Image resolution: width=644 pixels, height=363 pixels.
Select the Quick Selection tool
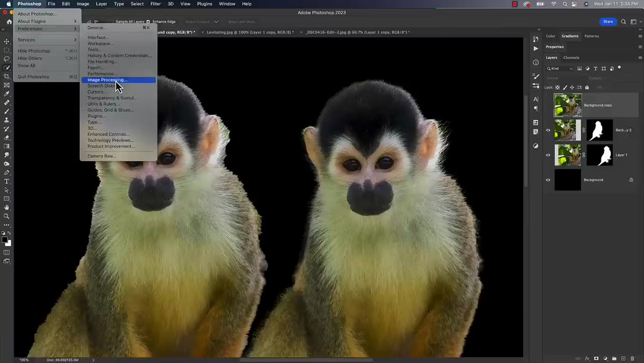(x=6, y=68)
